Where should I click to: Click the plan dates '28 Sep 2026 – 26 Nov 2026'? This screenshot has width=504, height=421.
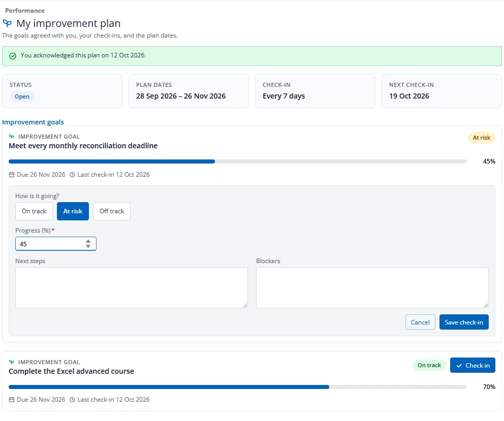[x=181, y=96]
